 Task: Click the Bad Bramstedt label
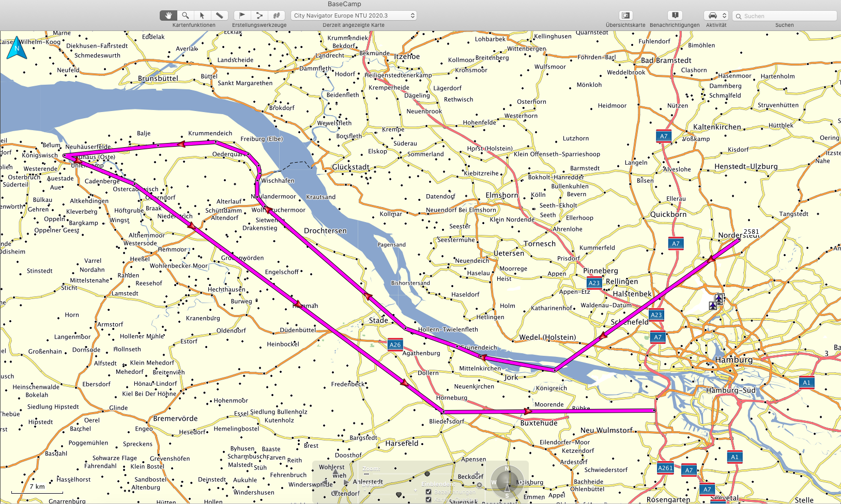[666, 60]
